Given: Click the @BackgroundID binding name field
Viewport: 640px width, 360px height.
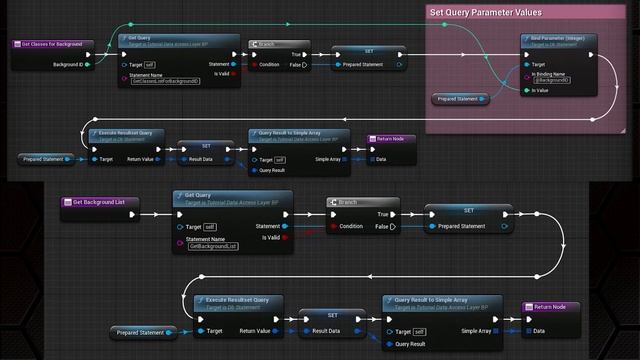Looking at the screenshot, I should click(x=552, y=80).
